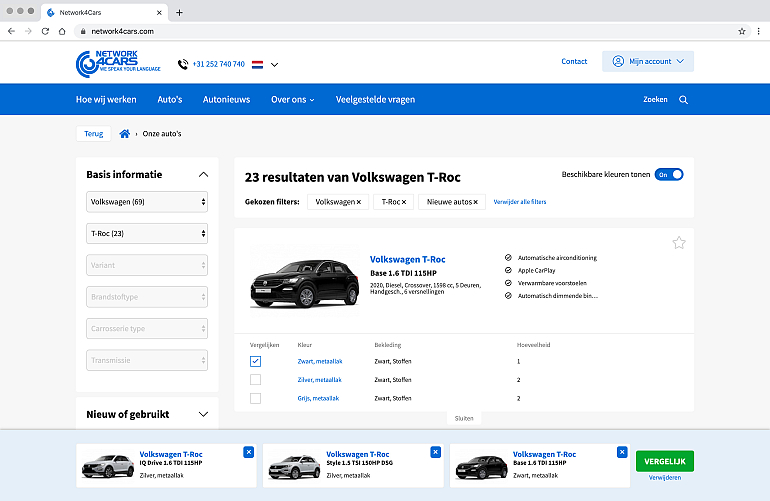
Task: Open the Carrosserie type dropdown
Action: (147, 329)
